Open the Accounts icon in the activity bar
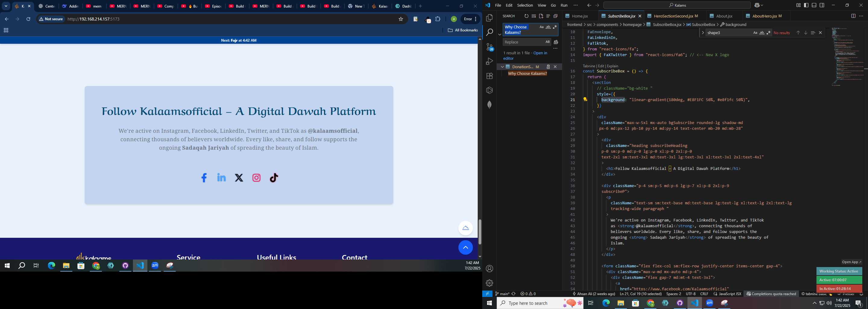The width and height of the screenshot is (868, 309). click(489, 269)
